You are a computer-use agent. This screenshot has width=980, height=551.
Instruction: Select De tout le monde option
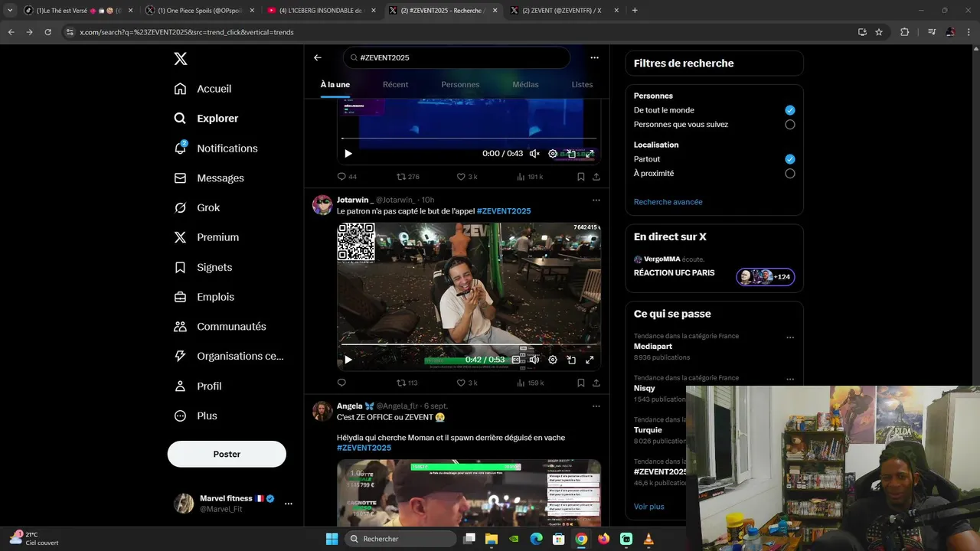(x=790, y=110)
